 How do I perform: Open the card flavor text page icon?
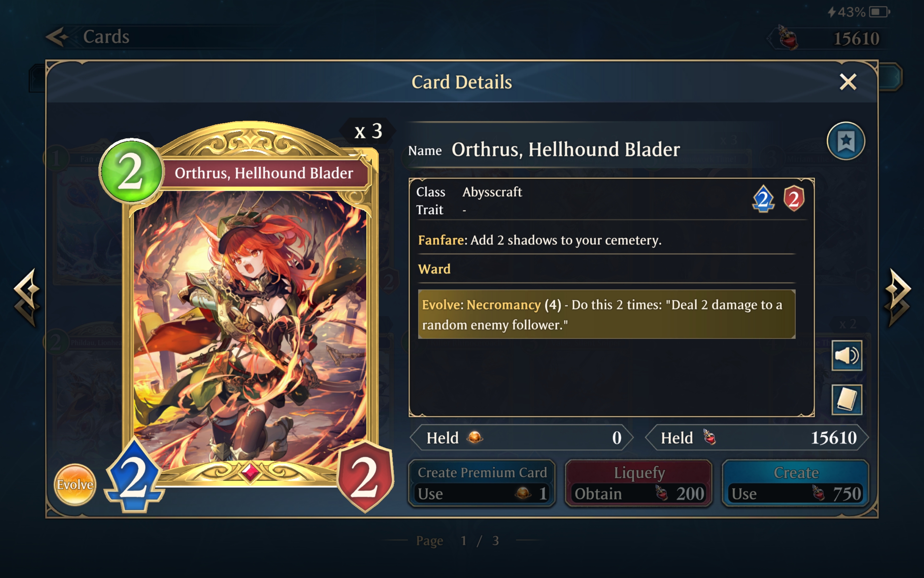pyautogui.click(x=846, y=400)
